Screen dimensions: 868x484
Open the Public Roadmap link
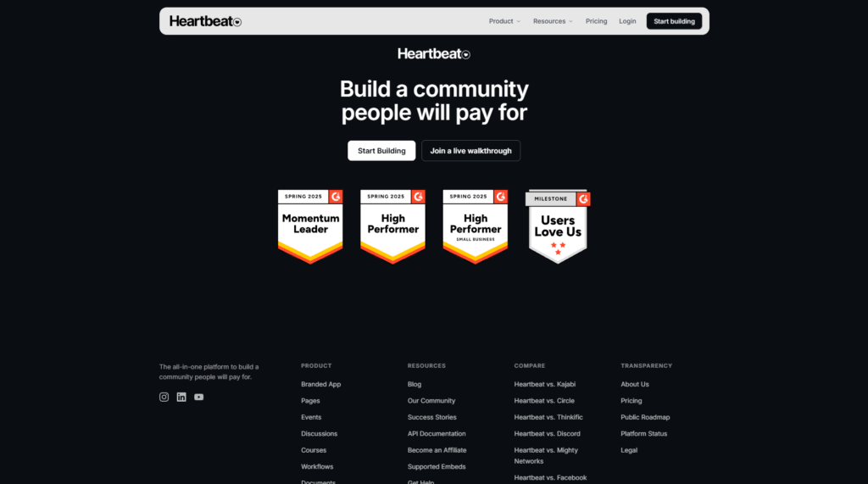pos(645,418)
